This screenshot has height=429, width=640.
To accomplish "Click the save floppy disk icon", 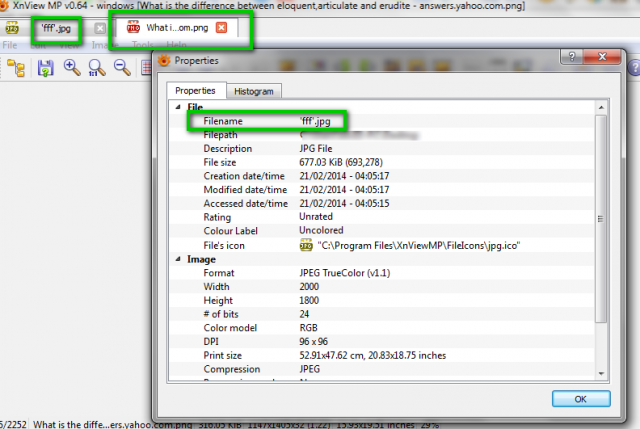I will tap(45, 68).
